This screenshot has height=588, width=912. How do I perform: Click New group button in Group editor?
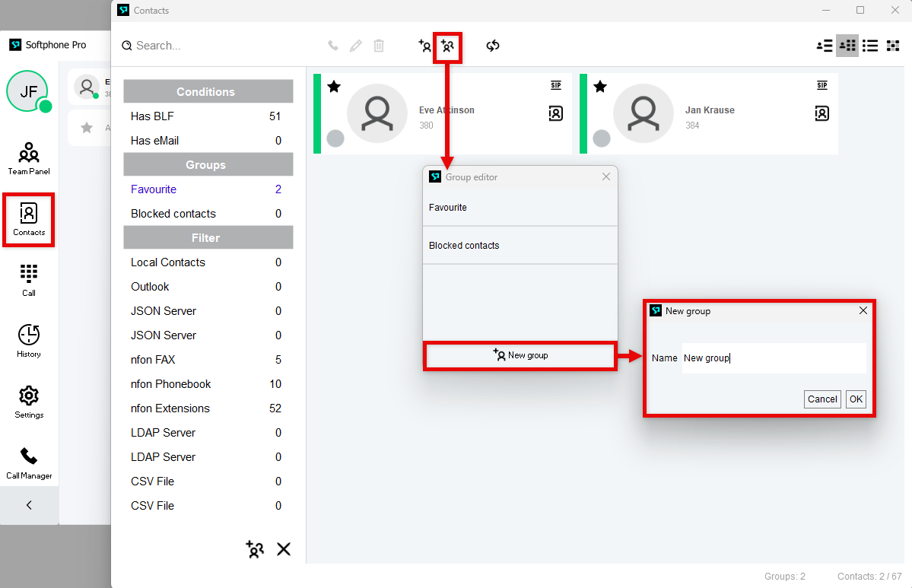520,355
